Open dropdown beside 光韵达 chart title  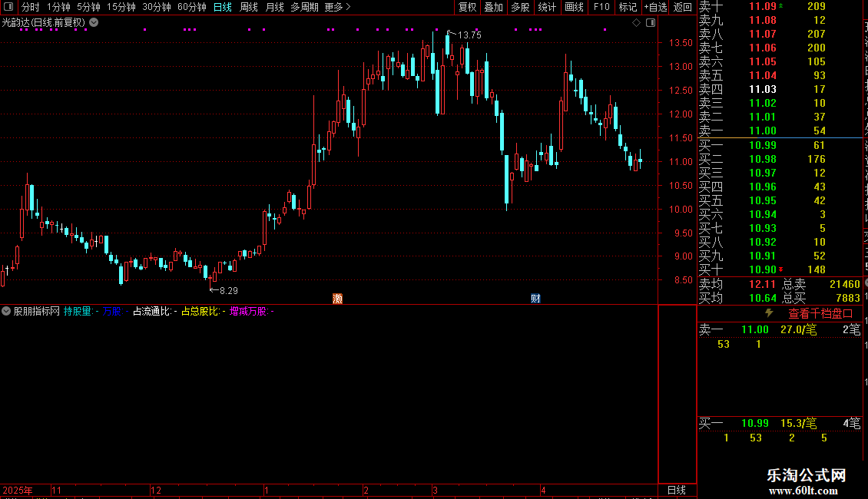click(94, 22)
